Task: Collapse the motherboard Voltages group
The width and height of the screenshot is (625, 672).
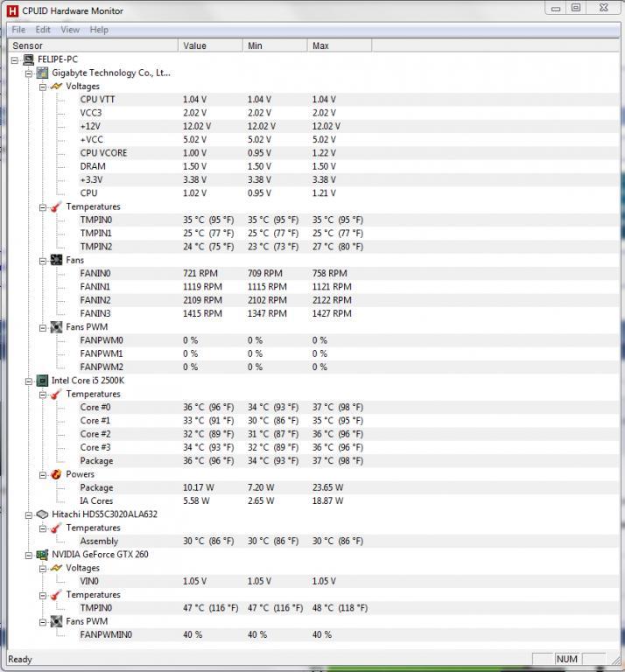Action: pos(43,87)
